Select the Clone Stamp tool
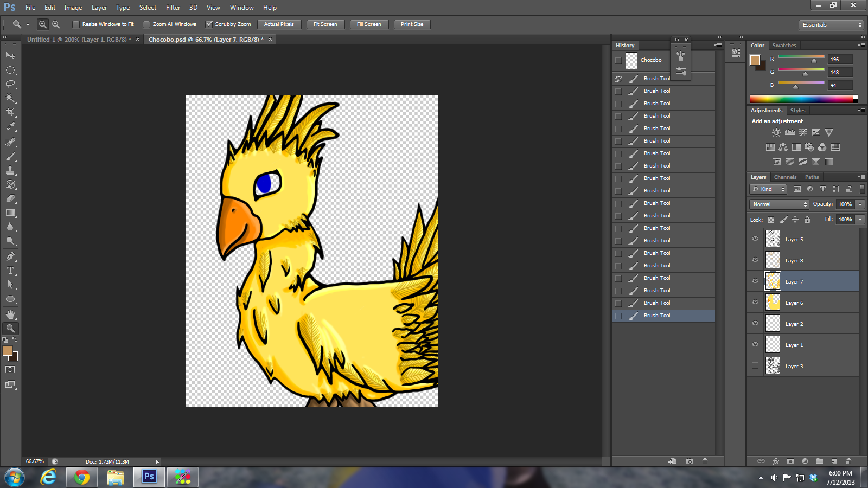 (10, 170)
